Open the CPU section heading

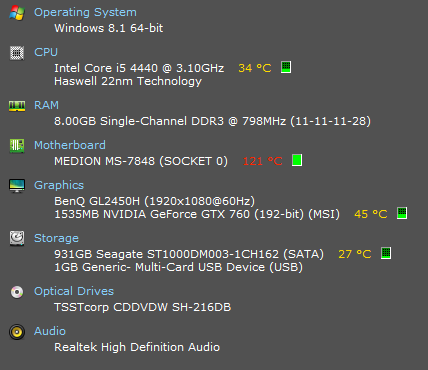46,52
